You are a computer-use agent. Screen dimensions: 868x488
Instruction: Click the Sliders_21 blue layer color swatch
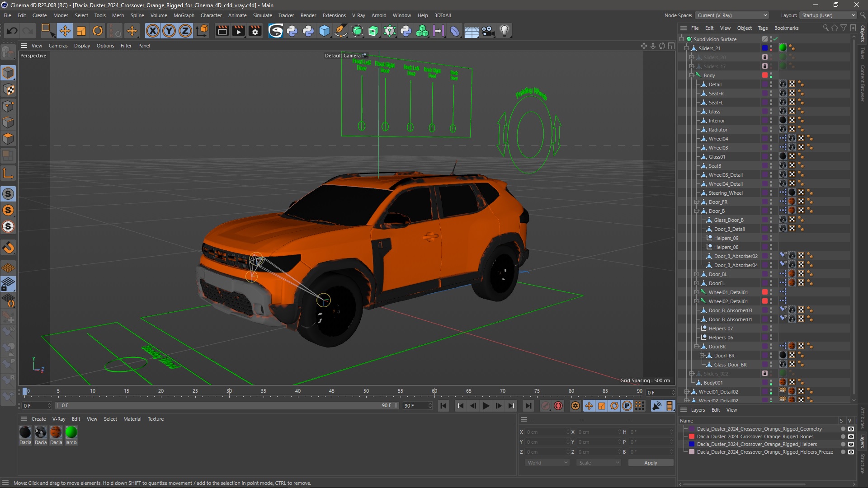click(x=764, y=48)
